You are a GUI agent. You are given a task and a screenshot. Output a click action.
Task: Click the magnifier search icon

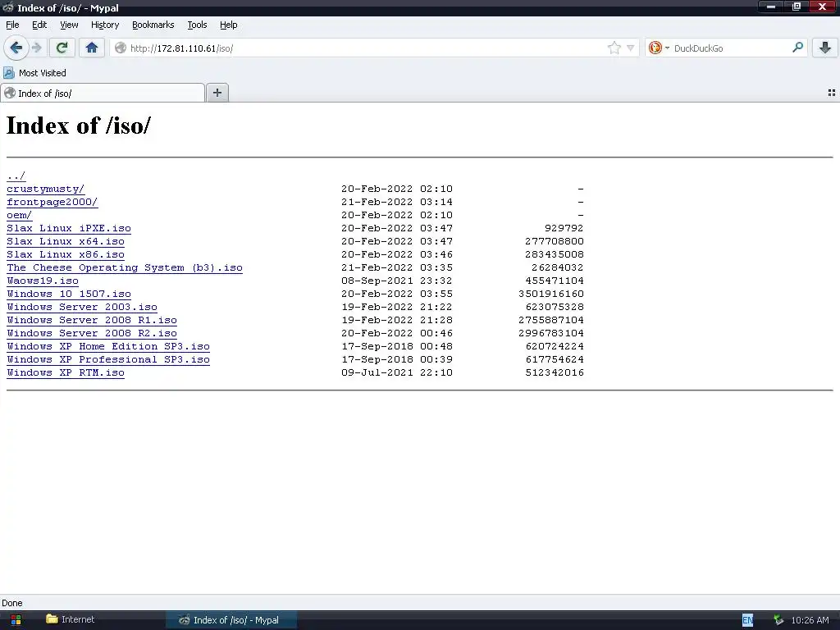[x=797, y=48]
